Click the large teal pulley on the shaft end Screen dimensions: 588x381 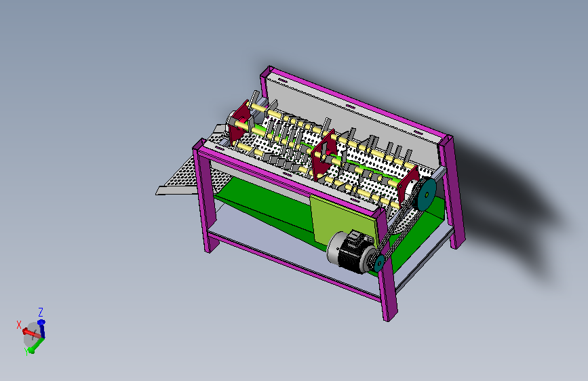[427, 195]
